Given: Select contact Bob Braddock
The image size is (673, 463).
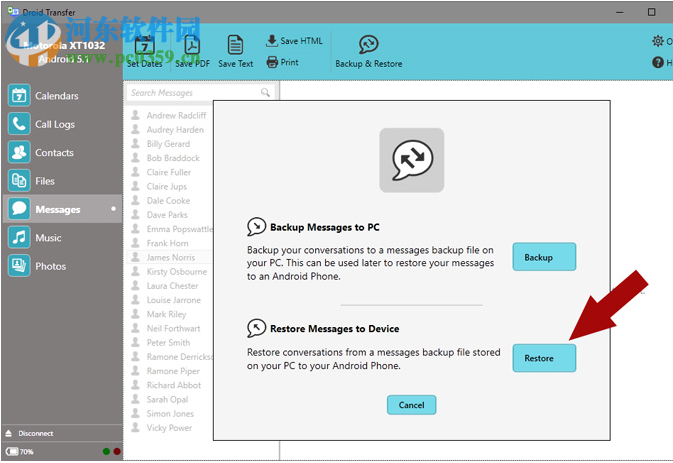Looking at the screenshot, I should pos(173,158).
